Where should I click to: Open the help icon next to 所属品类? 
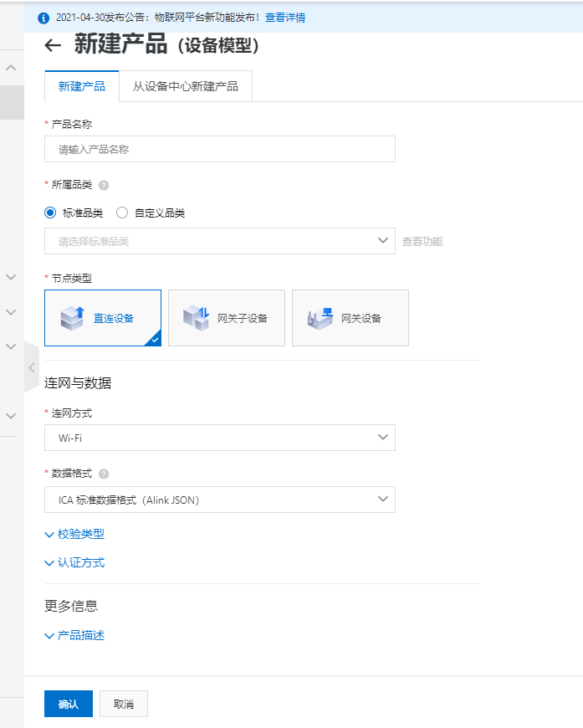pos(104,185)
